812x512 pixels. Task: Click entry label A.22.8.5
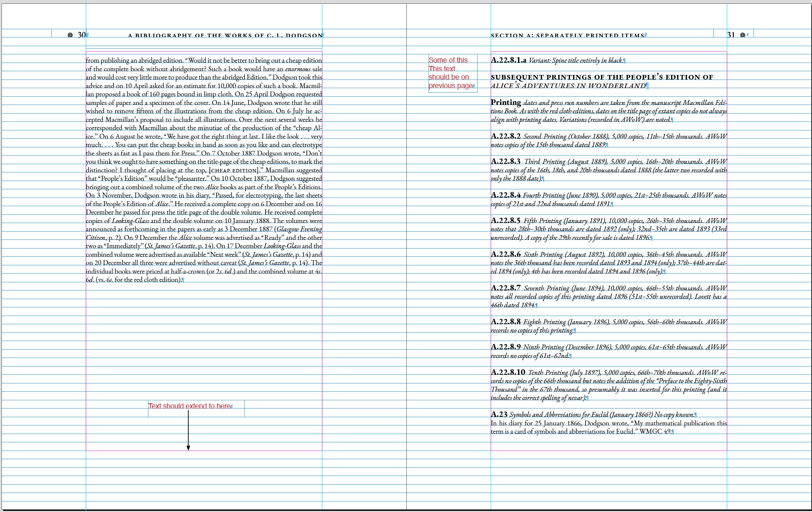[506, 220]
